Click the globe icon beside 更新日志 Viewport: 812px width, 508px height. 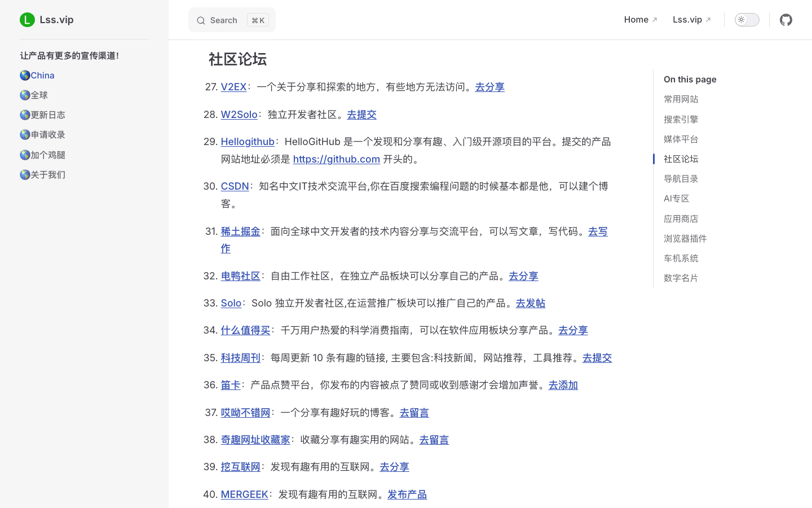(24, 115)
